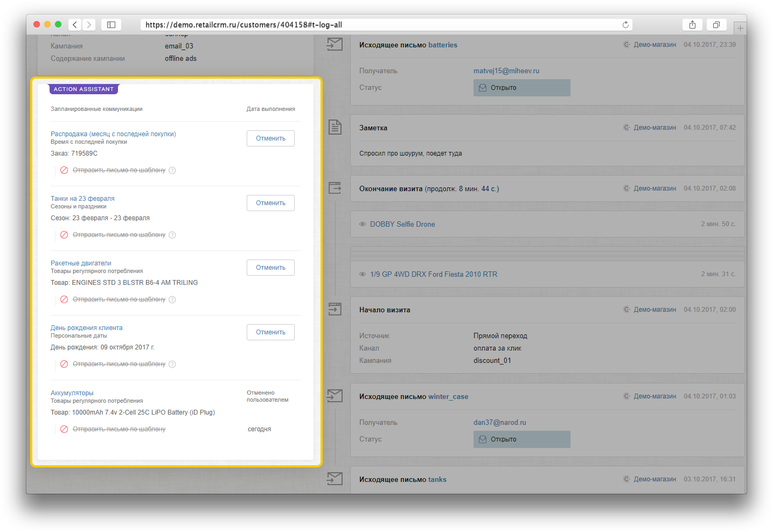Open the Танки на 23 февраля link
Image resolution: width=773 pixels, height=532 pixels.
[x=82, y=199]
